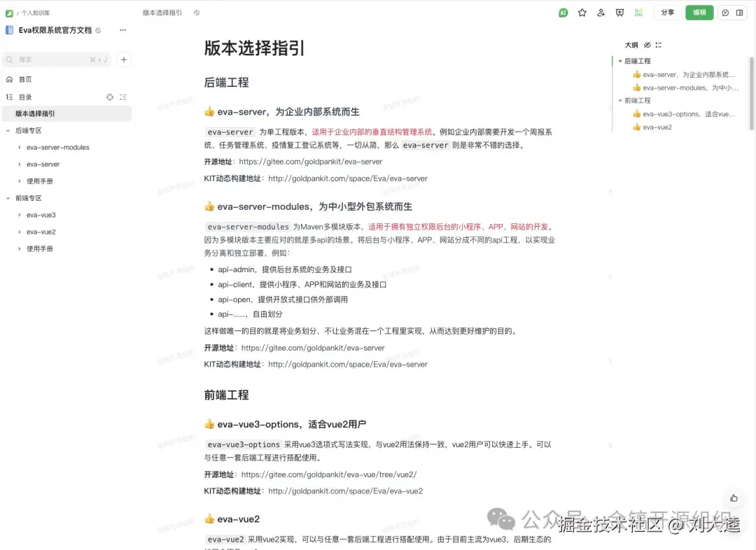Star this document as favorite
Screen dimensions: 756x550
click(582, 13)
